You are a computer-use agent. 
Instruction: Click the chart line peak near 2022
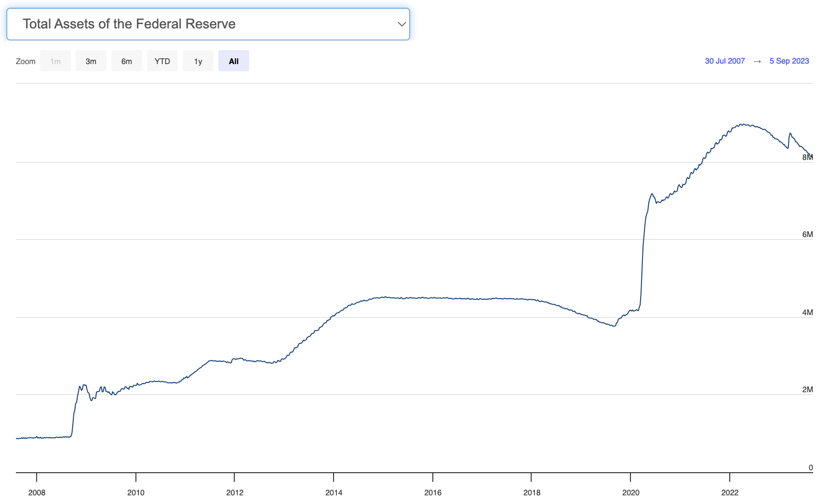[x=744, y=124]
